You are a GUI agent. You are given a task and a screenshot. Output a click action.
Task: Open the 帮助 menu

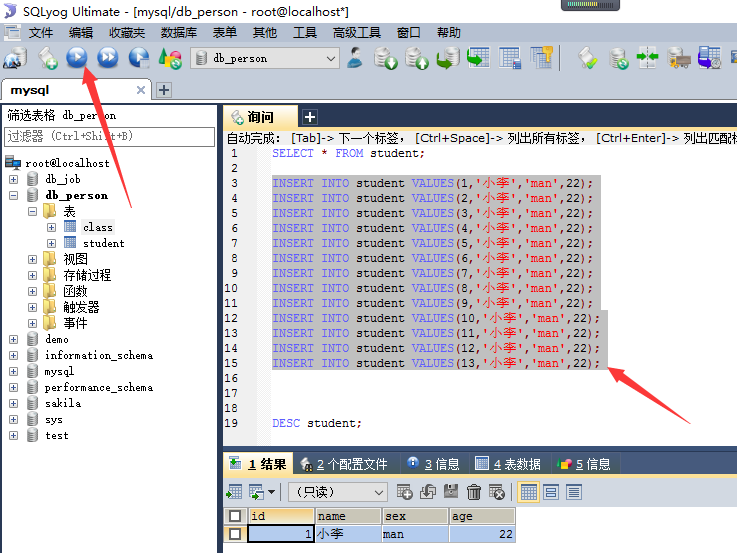click(448, 32)
